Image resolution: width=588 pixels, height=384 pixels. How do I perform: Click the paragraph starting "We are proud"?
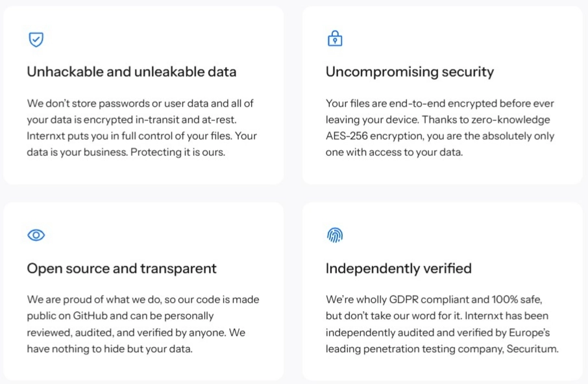[x=143, y=324]
